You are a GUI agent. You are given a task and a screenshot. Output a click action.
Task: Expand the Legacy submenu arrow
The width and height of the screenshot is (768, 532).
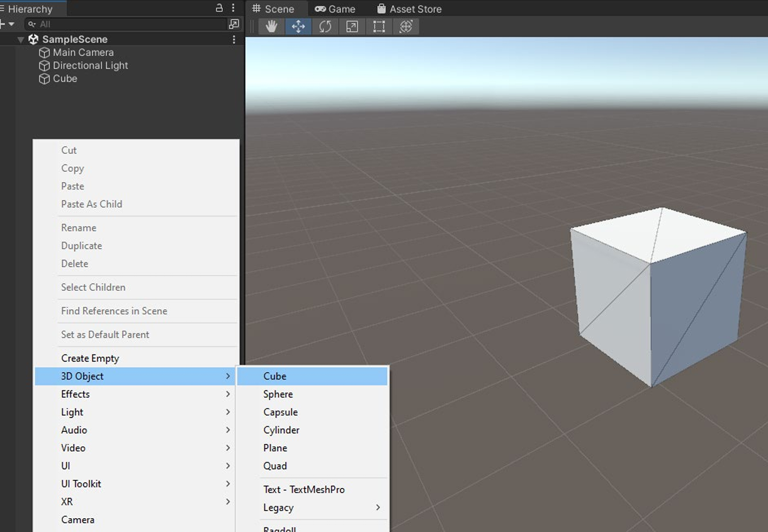[x=378, y=507]
